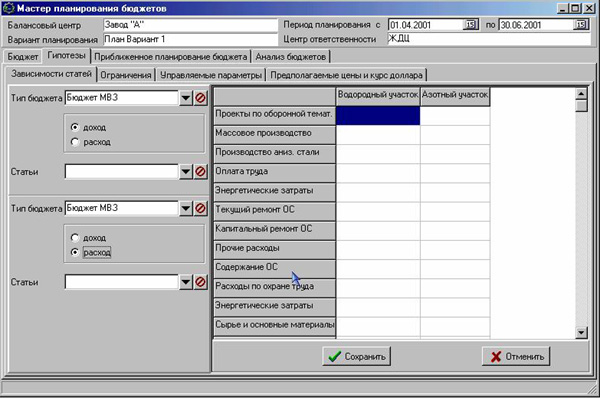The width and height of the screenshot is (600, 398).
Task: Clear the lower Тип бюджета field
Action: [x=200, y=208]
